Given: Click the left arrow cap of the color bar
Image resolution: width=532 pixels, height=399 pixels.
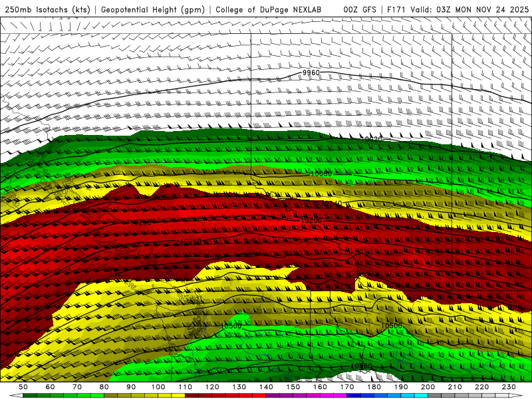Looking at the screenshot, I should pos(16,396).
